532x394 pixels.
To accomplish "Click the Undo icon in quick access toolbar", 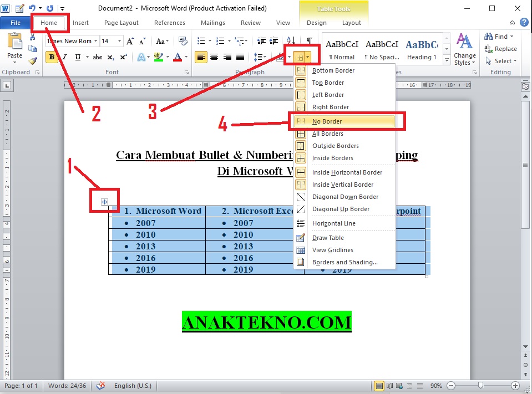I will 32,8.
